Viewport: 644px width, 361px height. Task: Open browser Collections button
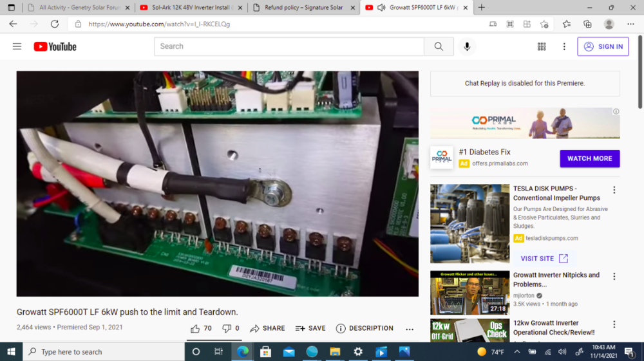pyautogui.click(x=587, y=24)
